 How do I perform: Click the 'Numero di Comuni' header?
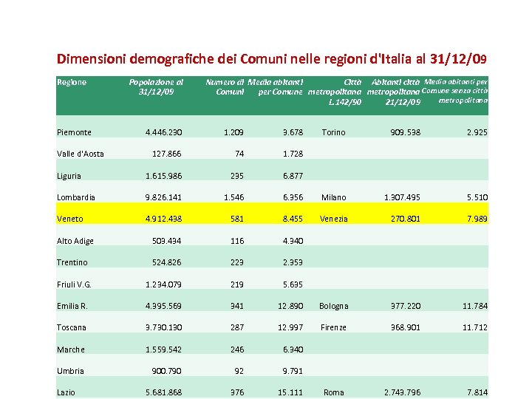(225, 87)
